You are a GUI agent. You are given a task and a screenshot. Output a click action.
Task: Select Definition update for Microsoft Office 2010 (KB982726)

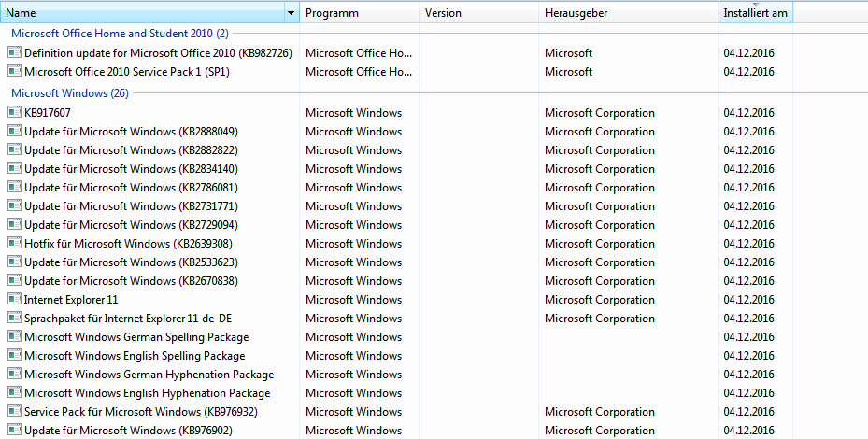click(158, 53)
